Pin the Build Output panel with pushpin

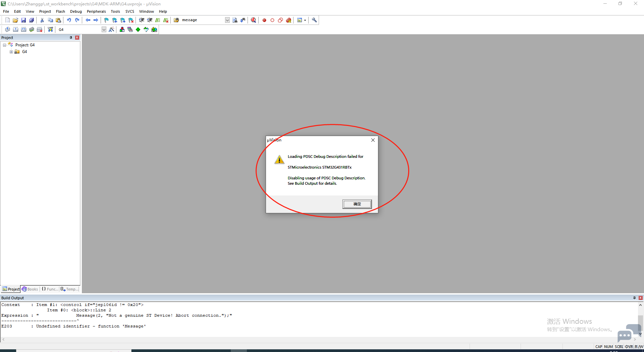634,298
